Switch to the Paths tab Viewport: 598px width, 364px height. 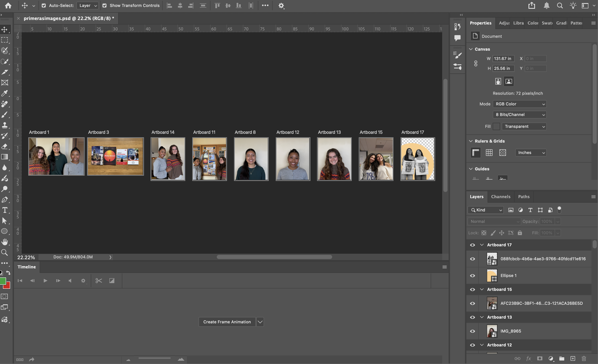coord(524,197)
